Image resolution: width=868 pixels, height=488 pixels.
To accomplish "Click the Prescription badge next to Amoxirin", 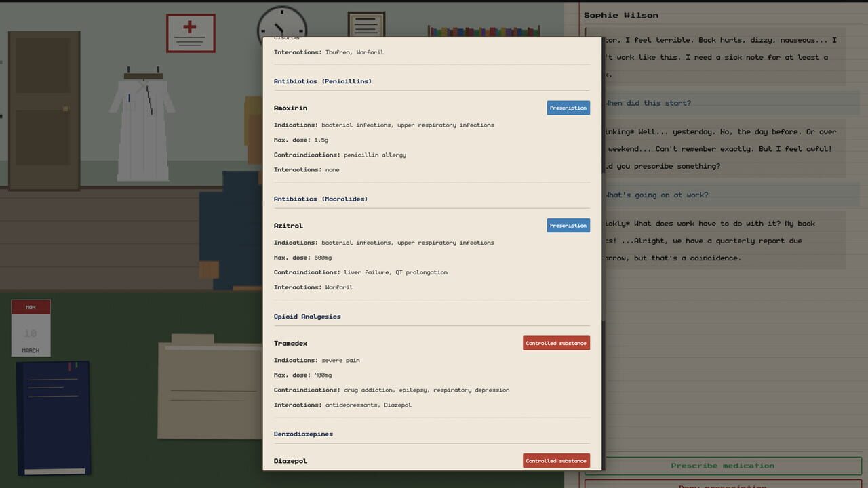I will [x=568, y=108].
